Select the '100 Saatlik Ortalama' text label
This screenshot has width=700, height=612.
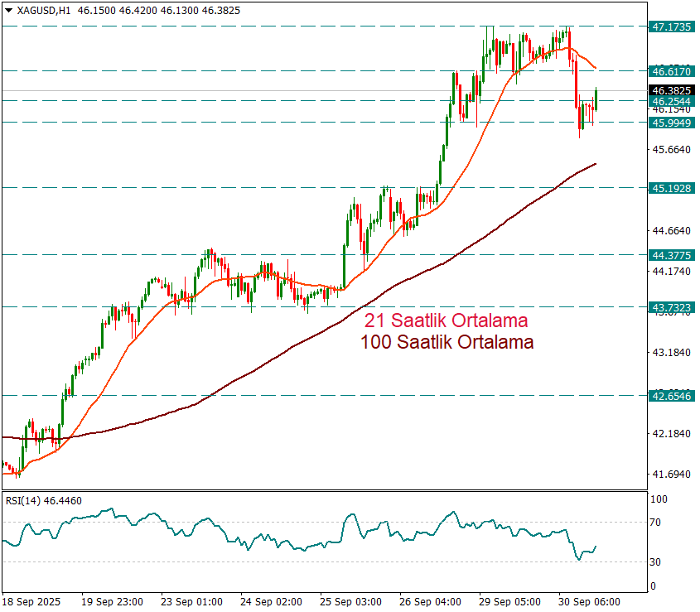click(x=447, y=342)
